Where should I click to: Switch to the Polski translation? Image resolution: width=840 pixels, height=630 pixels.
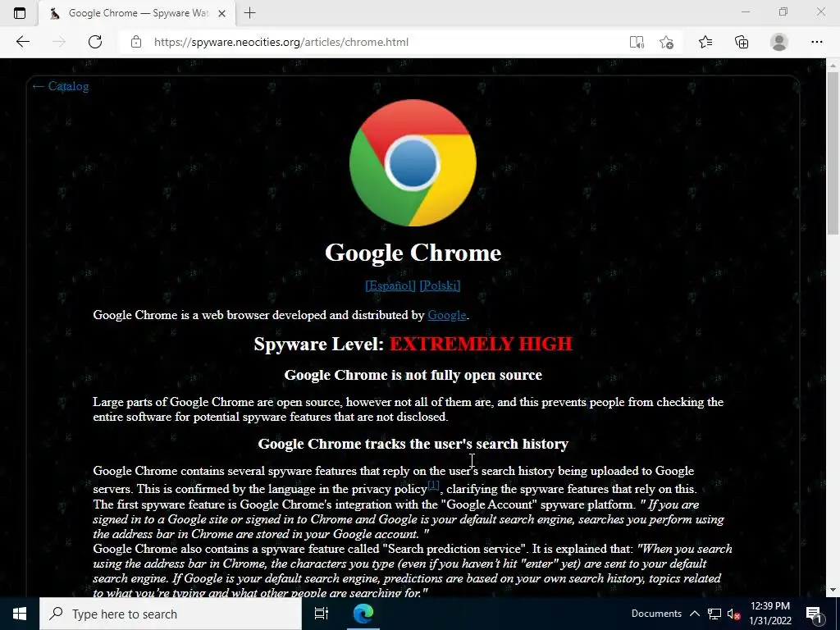[440, 285]
